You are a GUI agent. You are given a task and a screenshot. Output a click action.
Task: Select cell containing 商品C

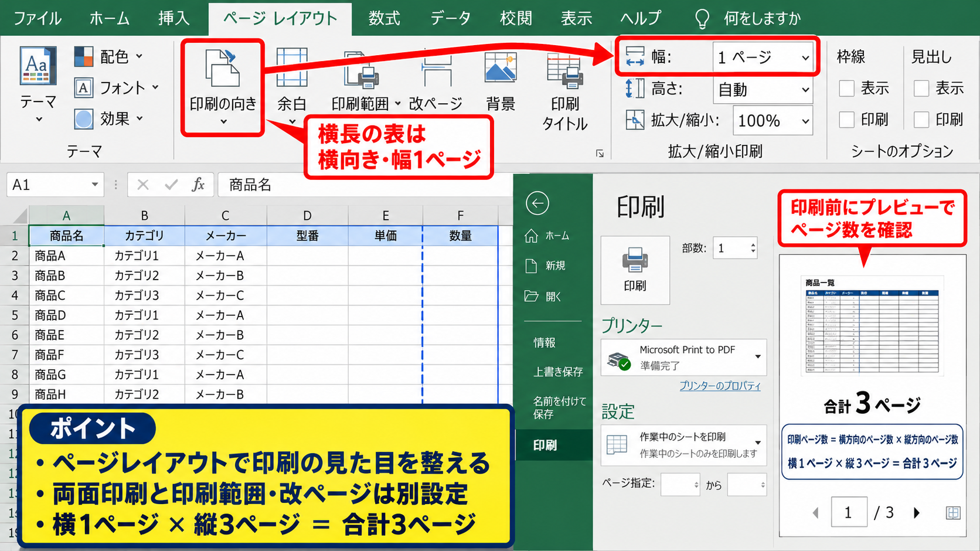pos(66,295)
